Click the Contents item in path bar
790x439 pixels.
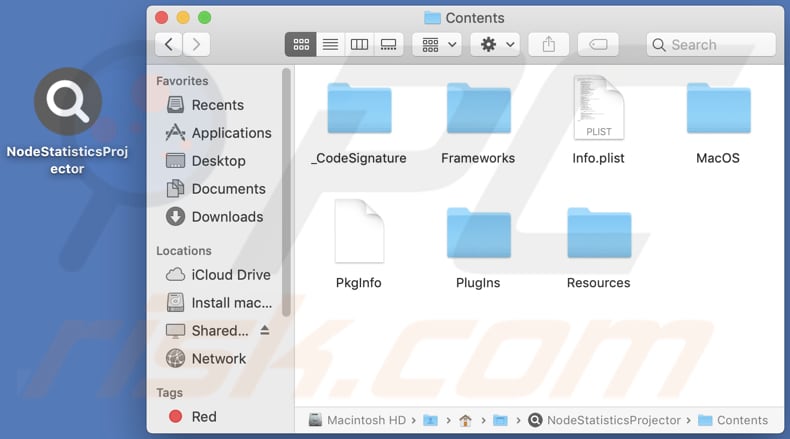[733, 420]
